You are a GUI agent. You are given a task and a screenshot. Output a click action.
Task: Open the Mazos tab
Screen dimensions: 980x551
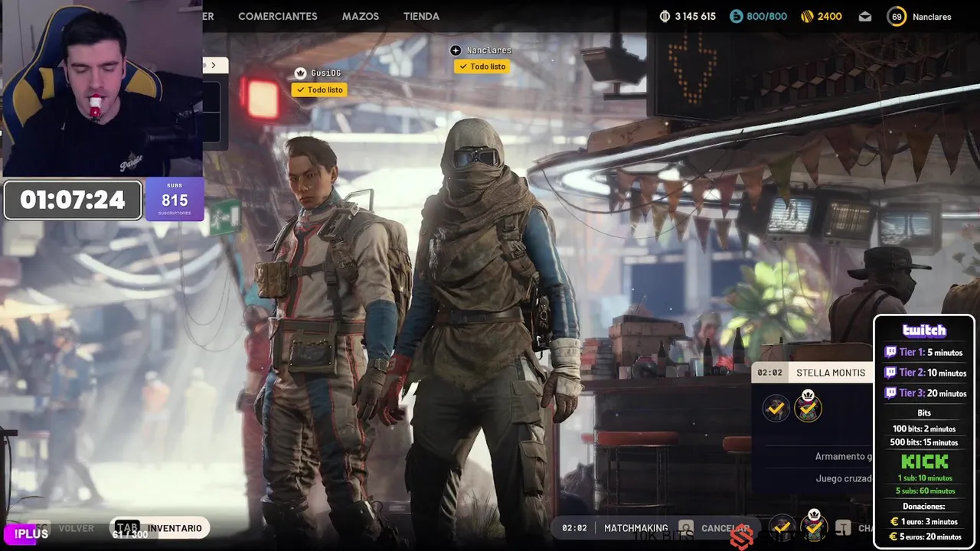coord(360,16)
